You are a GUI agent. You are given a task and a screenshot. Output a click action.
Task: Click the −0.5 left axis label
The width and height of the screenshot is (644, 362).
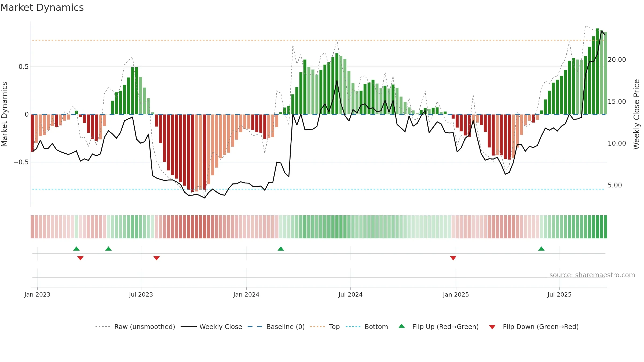tap(21, 162)
